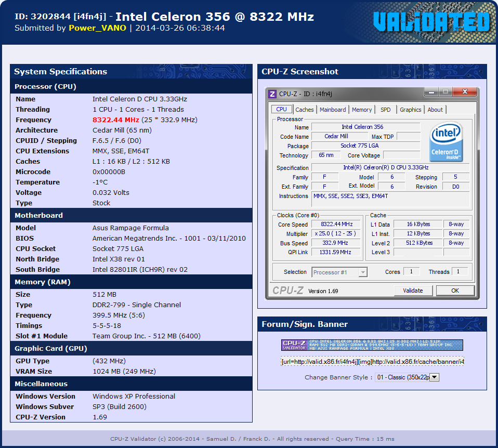Screen dimensions: 498x448
Task: Open the About tab
Action: tap(435, 110)
